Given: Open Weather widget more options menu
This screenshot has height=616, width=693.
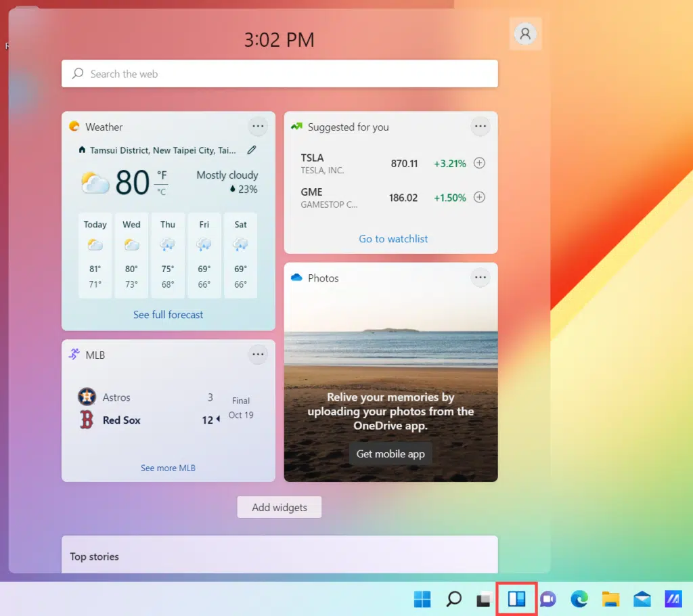Looking at the screenshot, I should click(x=258, y=127).
